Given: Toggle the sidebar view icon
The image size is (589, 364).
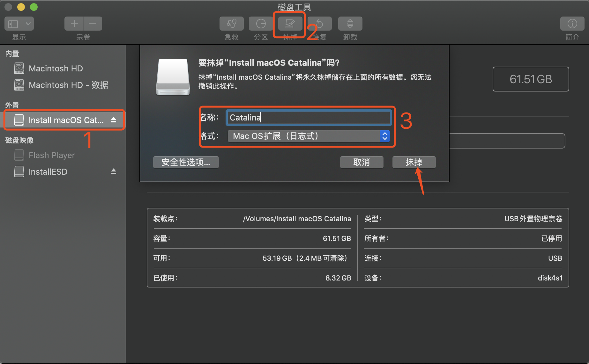Looking at the screenshot, I should (x=13, y=24).
